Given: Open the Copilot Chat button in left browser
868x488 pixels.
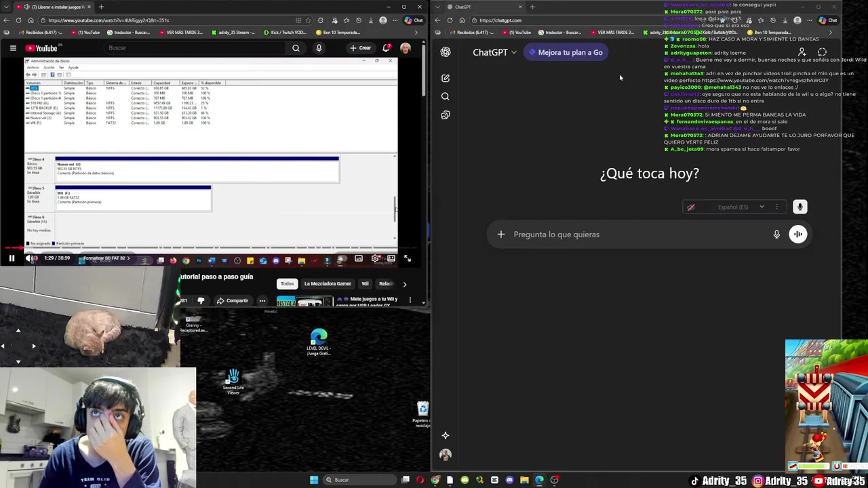Looking at the screenshot, I should click(413, 20).
